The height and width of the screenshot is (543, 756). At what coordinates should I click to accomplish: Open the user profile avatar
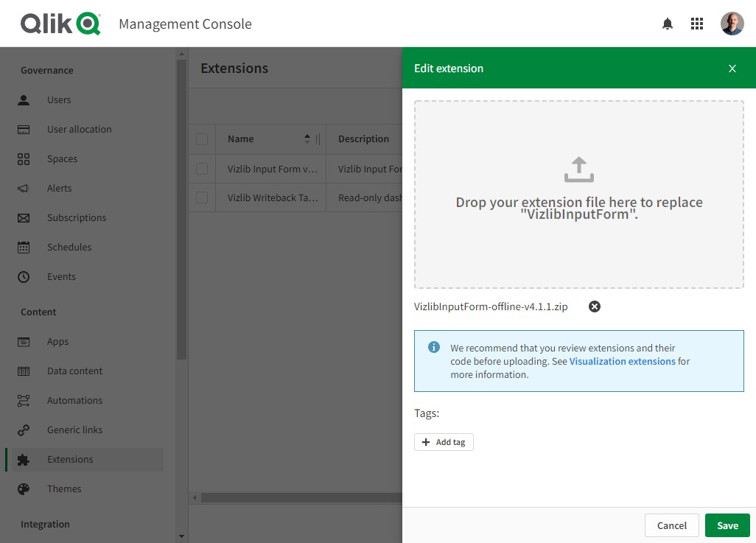click(x=732, y=24)
